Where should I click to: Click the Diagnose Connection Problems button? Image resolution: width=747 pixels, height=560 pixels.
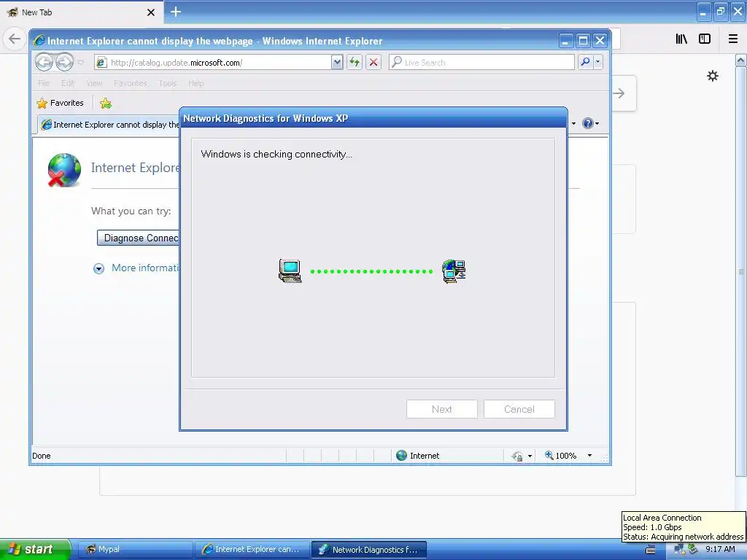138,238
